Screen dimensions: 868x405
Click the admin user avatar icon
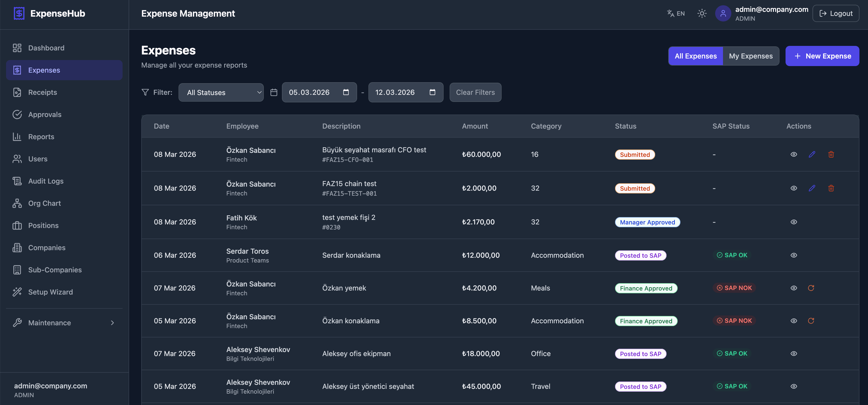click(723, 13)
